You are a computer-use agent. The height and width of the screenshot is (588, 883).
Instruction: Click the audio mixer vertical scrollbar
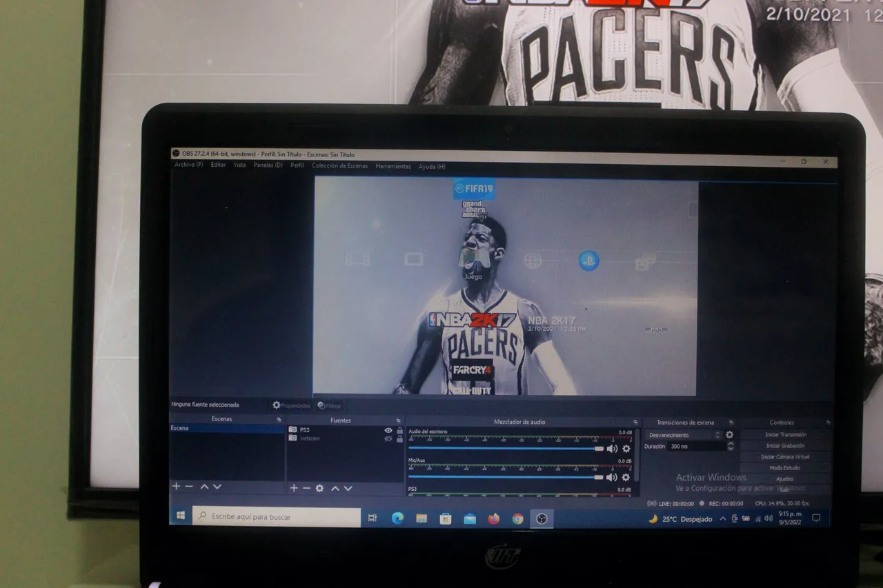[x=637, y=455]
